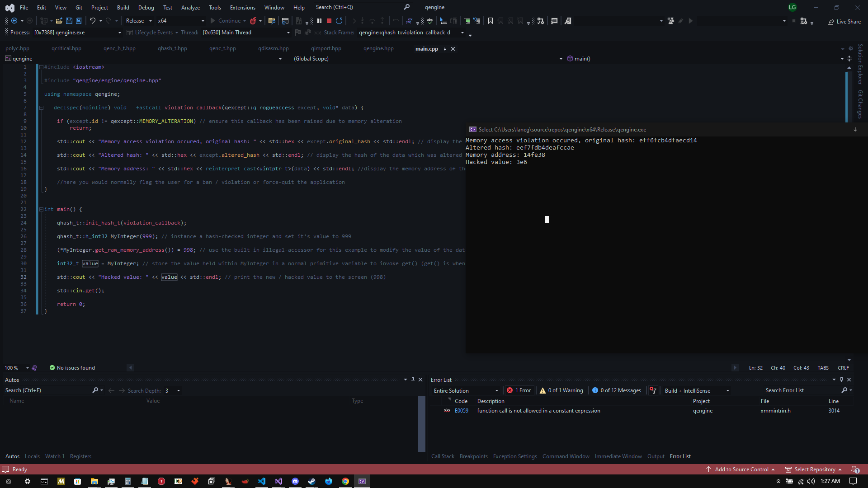Switch to the qengine.hpp tab
868x488 pixels.
point(378,49)
